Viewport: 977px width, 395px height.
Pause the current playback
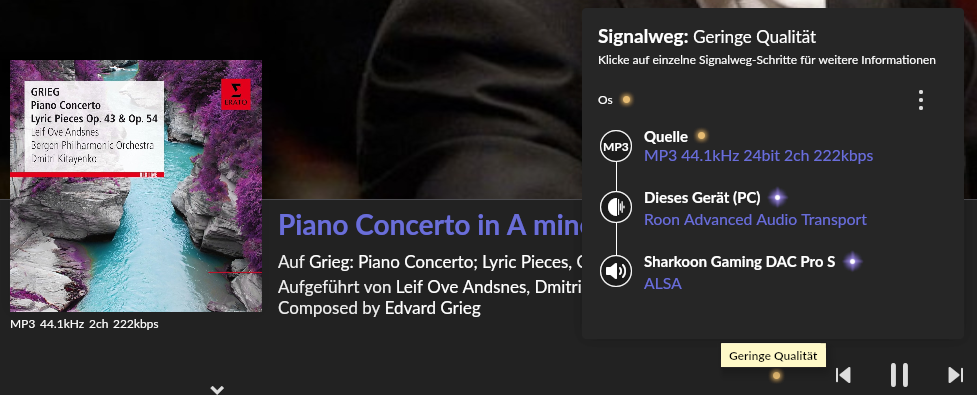(899, 375)
